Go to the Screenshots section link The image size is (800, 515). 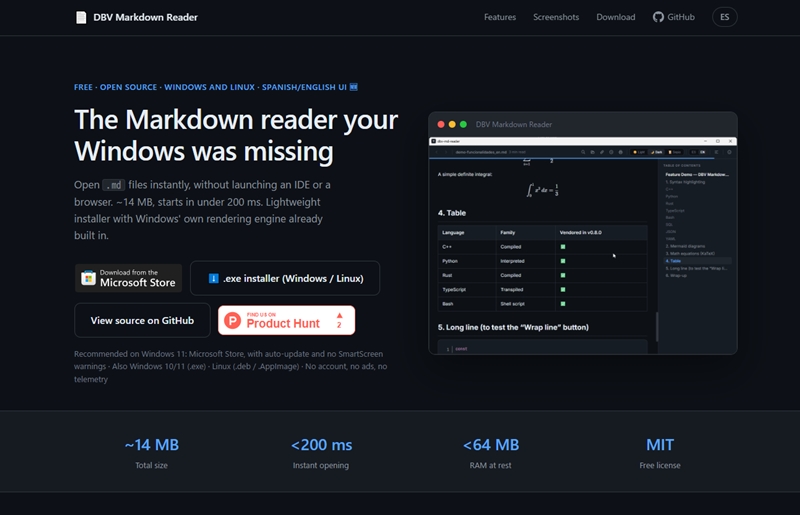click(x=556, y=17)
